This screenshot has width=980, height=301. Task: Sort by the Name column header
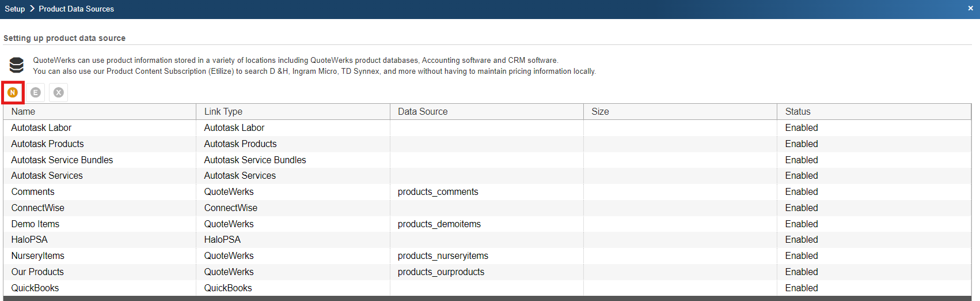pyautogui.click(x=23, y=111)
